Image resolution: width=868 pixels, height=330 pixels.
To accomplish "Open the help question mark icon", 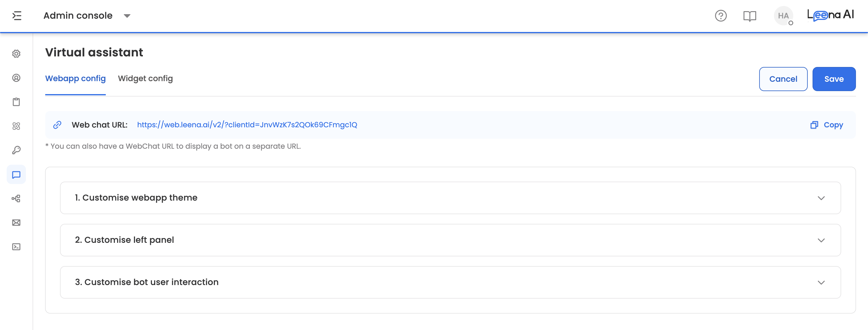I will [x=721, y=16].
